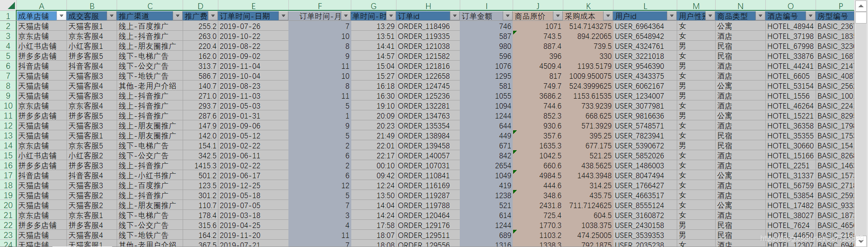Click cell 其他-老用户介绍 in row 8
Image resolution: width=868 pixels, height=247 pixels.
click(150, 86)
